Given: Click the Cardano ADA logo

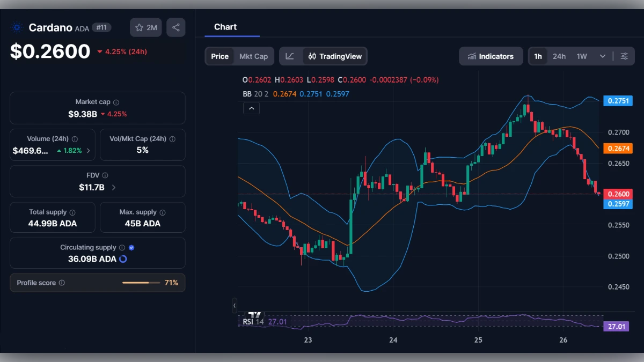Looking at the screenshot, I should (17, 27).
